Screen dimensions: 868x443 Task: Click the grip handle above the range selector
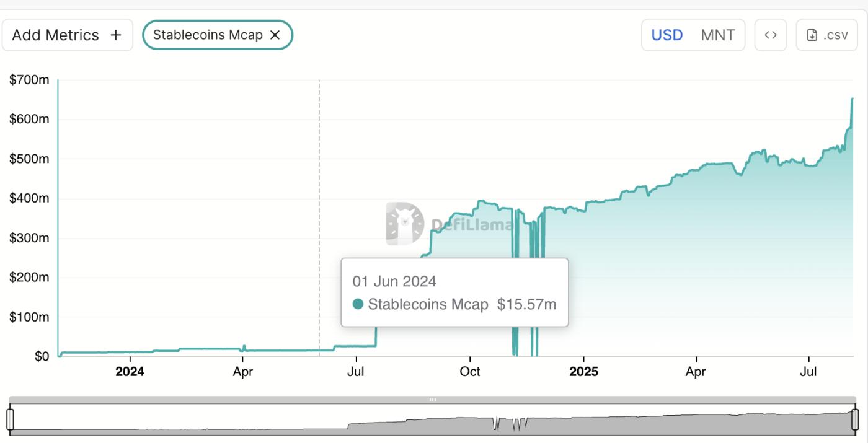[x=432, y=400]
